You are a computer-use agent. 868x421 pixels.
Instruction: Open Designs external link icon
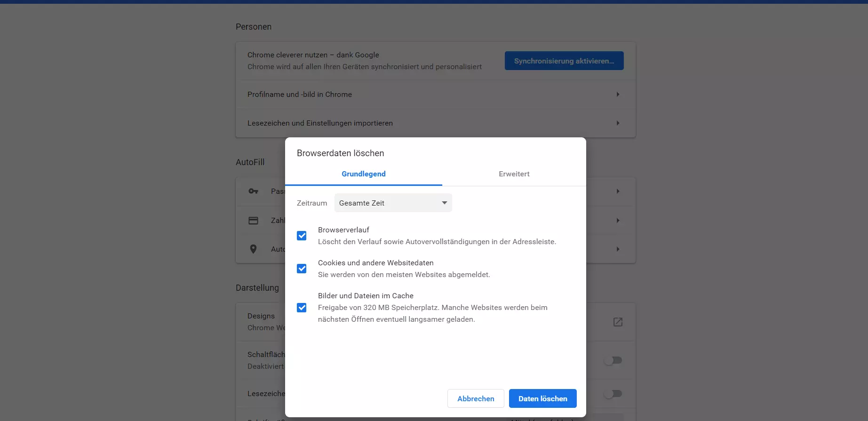coord(618,322)
